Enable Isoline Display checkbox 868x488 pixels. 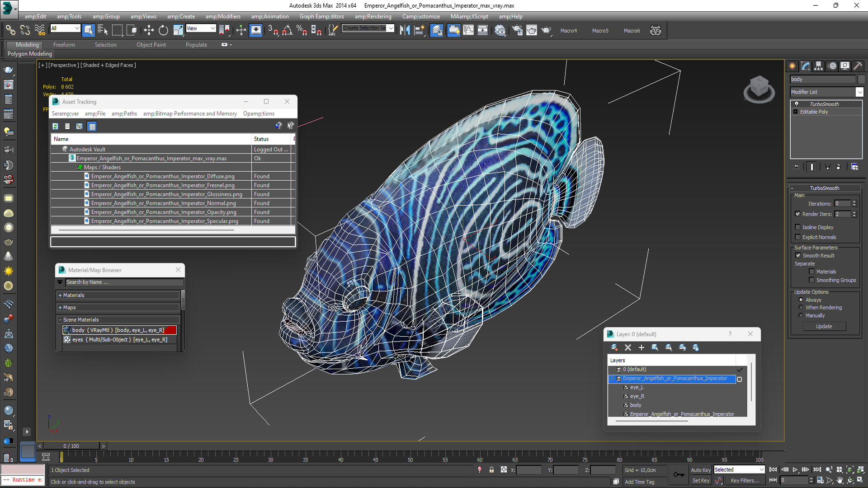[x=797, y=227]
